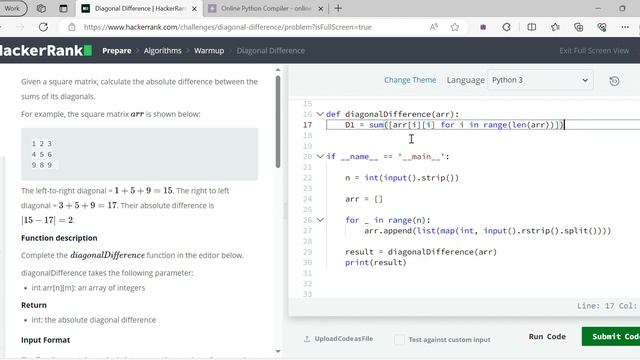Screen dimensions: 640x360
Task: Tick Test against custom input checkbox
Action: [400, 339]
